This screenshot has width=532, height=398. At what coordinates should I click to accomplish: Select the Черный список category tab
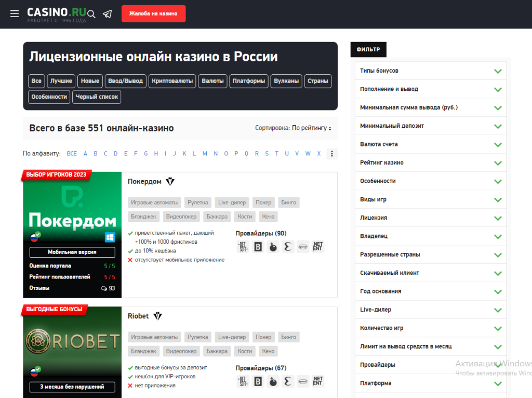[x=97, y=97]
